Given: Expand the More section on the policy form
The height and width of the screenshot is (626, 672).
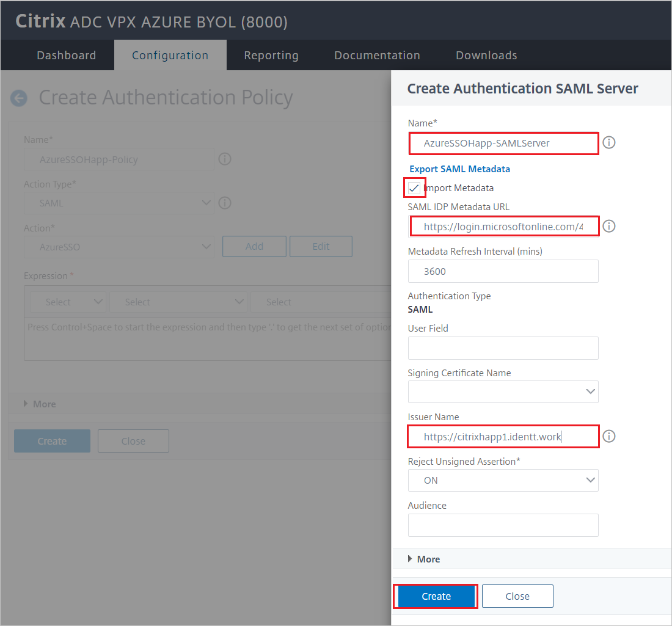Looking at the screenshot, I should [x=40, y=404].
